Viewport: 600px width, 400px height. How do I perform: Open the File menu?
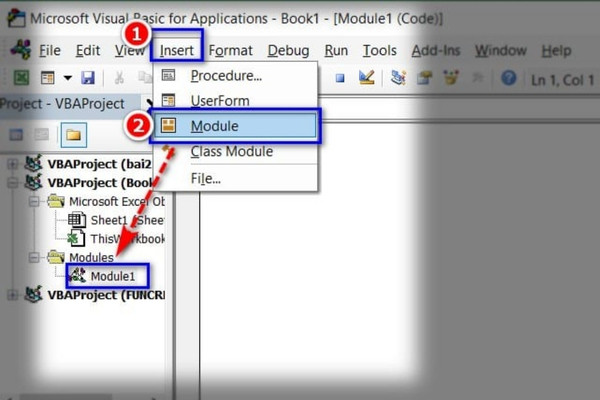[x=50, y=51]
